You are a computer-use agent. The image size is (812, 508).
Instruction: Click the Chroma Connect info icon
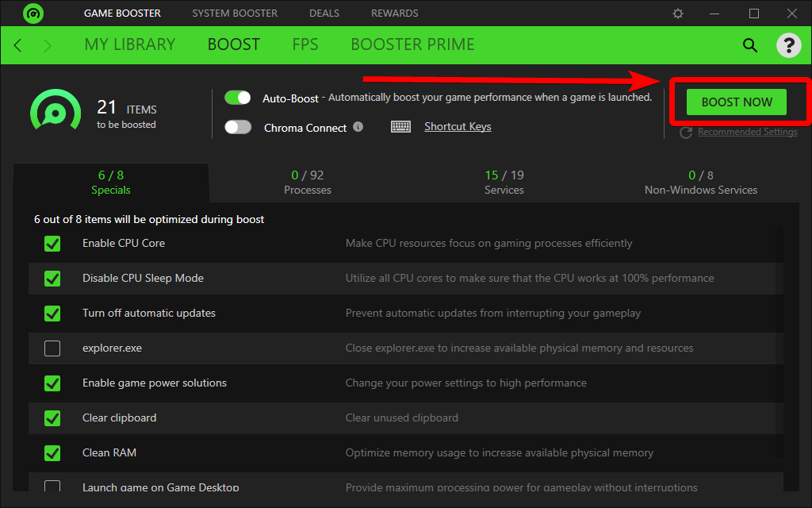358,126
